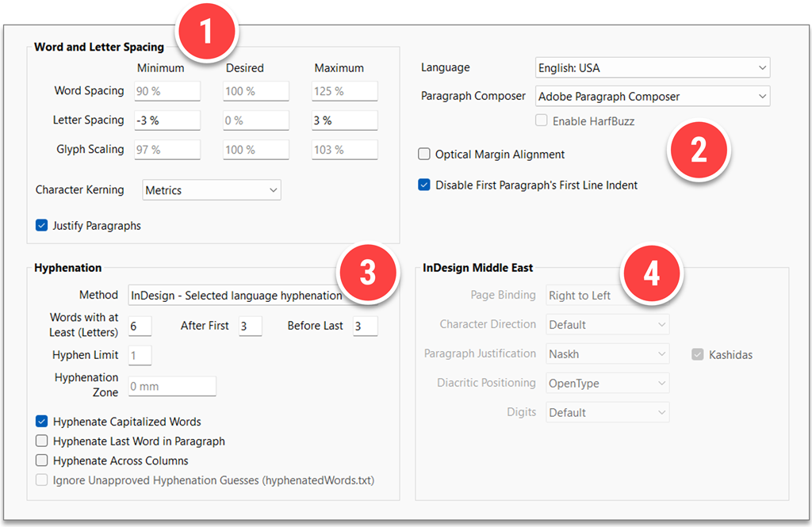This screenshot has height=527, width=812.
Task: Open the Digits dropdown
Action: 607,413
